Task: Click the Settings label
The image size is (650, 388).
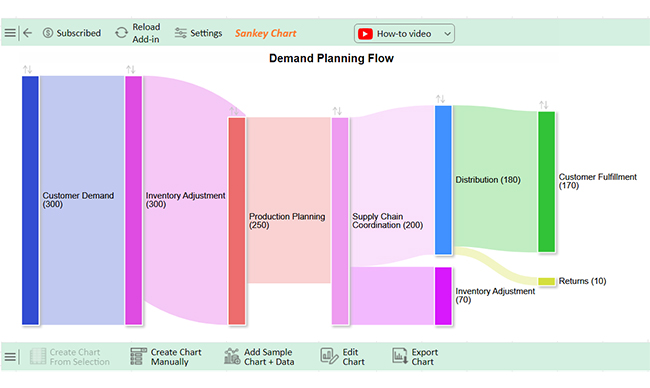Action: click(x=206, y=33)
